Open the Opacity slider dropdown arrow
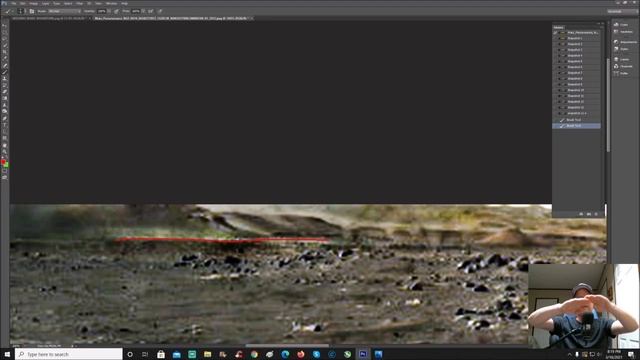Viewport: 640px width, 360px height. tap(109, 11)
